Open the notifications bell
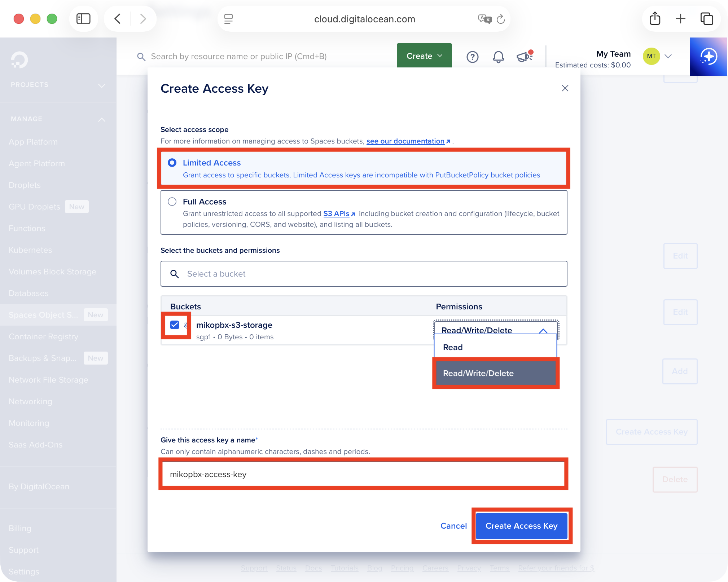The image size is (728, 582). (498, 57)
